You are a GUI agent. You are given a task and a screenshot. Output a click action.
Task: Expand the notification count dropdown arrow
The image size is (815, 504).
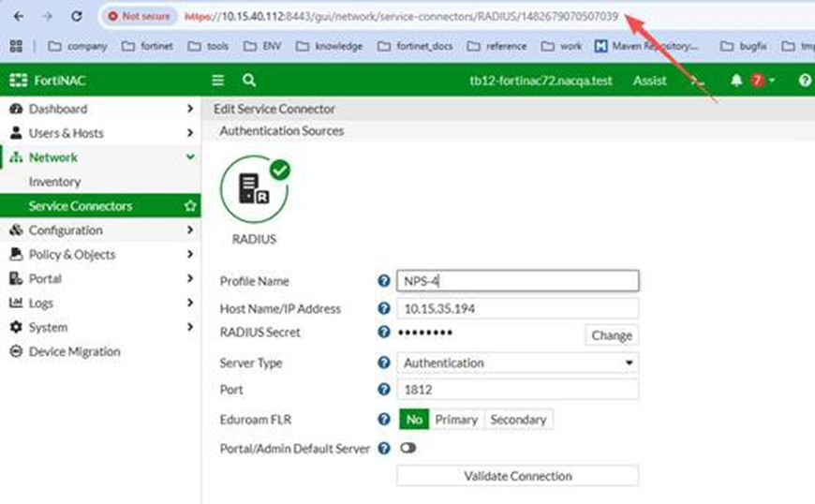pyautogui.click(x=772, y=81)
